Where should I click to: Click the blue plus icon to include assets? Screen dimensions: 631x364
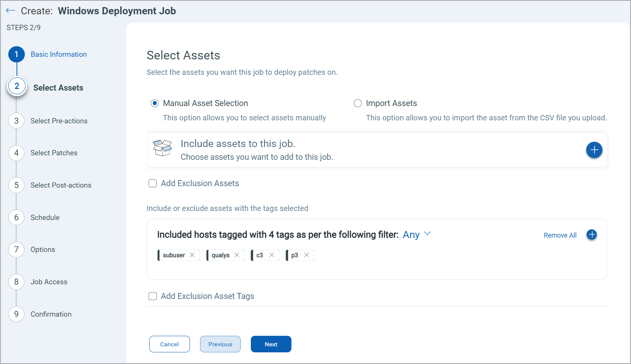coord(594,150)
